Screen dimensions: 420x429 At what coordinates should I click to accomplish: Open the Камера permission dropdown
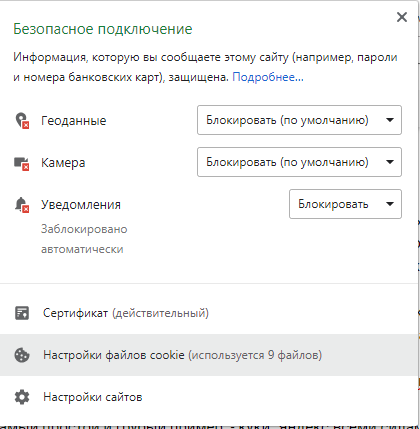299,162
